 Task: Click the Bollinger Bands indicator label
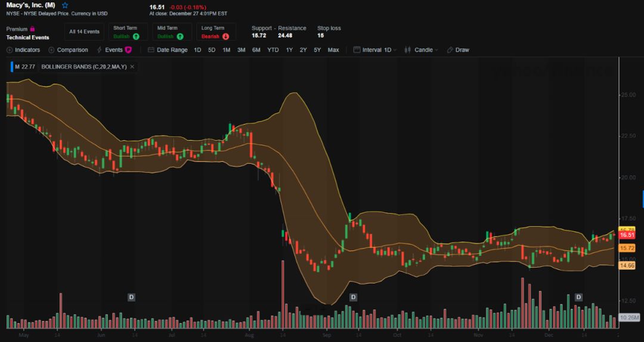click(x=84, y=67)
